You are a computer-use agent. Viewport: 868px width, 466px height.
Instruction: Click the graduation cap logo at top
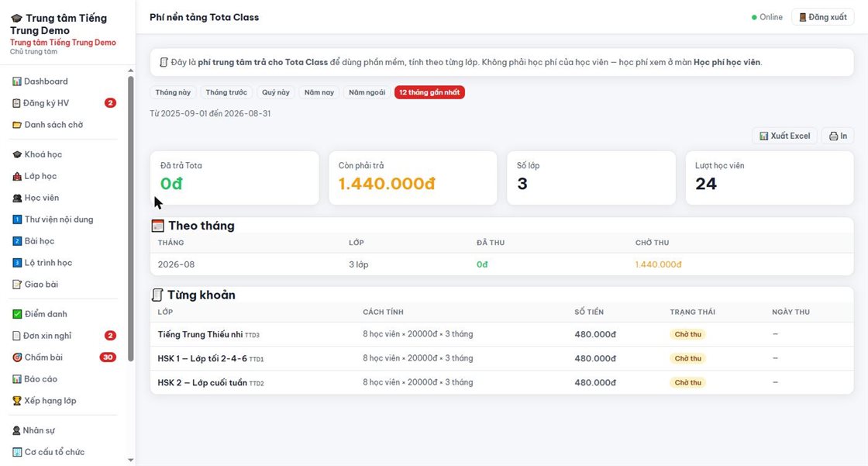click(x=16, y=19)
